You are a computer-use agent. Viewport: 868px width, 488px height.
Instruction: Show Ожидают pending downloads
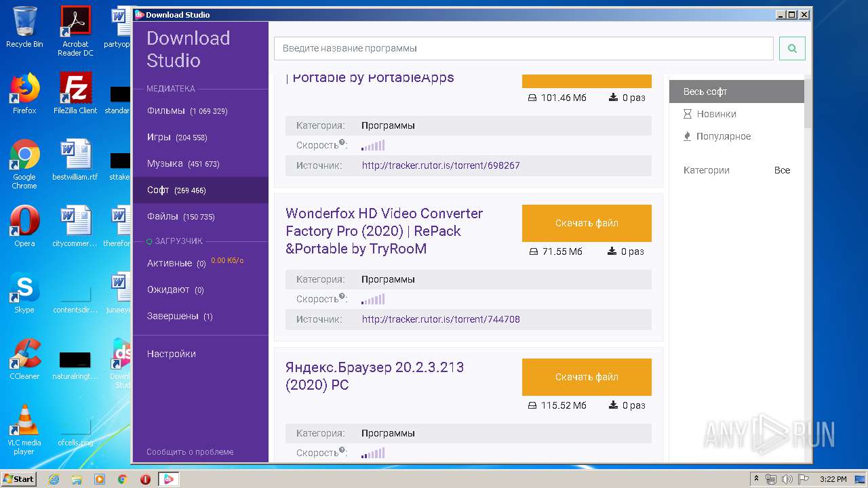pyautogui.click(x=201, y=289)
